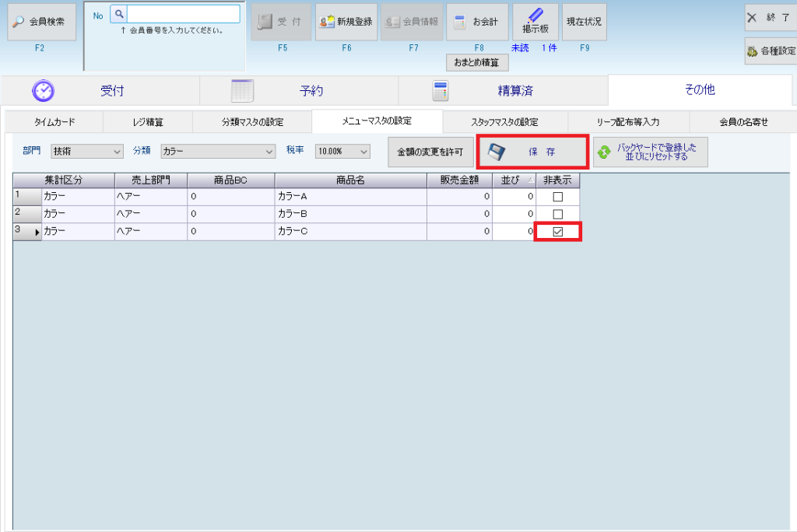The image size is (797, 532).
Task: Open the 掲示板 bulletin board
Action: tap(535, 23)
